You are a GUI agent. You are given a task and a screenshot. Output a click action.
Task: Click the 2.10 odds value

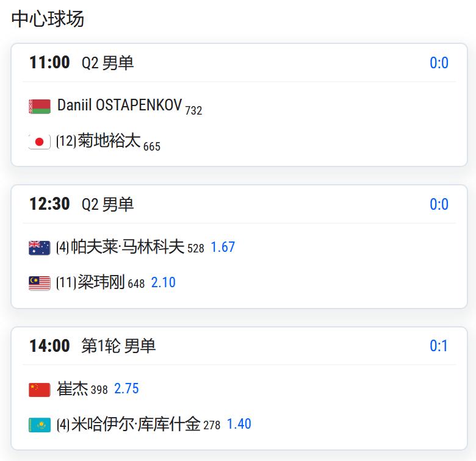pyautogui.click(x=164, y=282)
